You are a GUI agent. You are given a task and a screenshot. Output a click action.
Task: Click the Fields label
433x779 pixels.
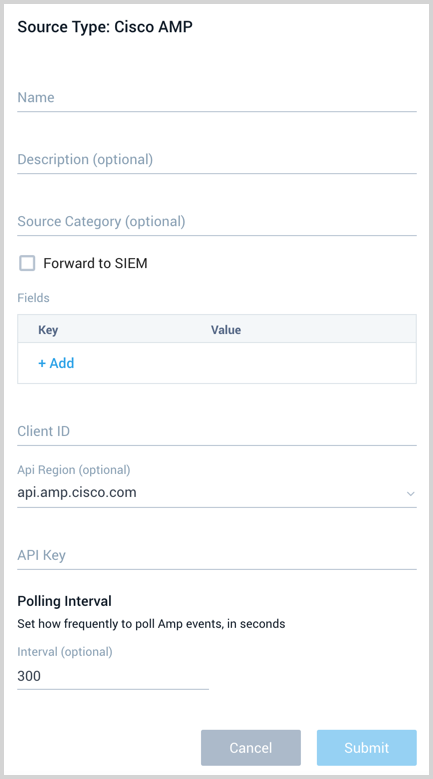pyautogui.click(x=33, y=298)
